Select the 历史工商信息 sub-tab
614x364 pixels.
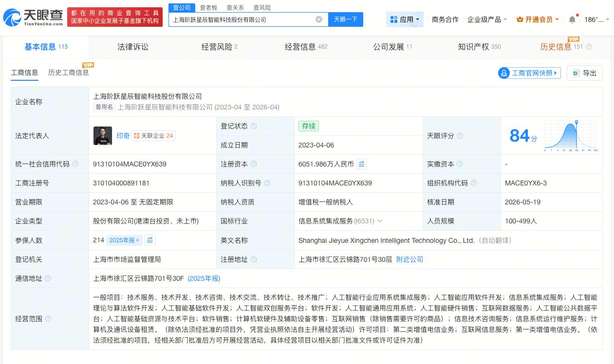pyautogui.click(x=68, y=73)
